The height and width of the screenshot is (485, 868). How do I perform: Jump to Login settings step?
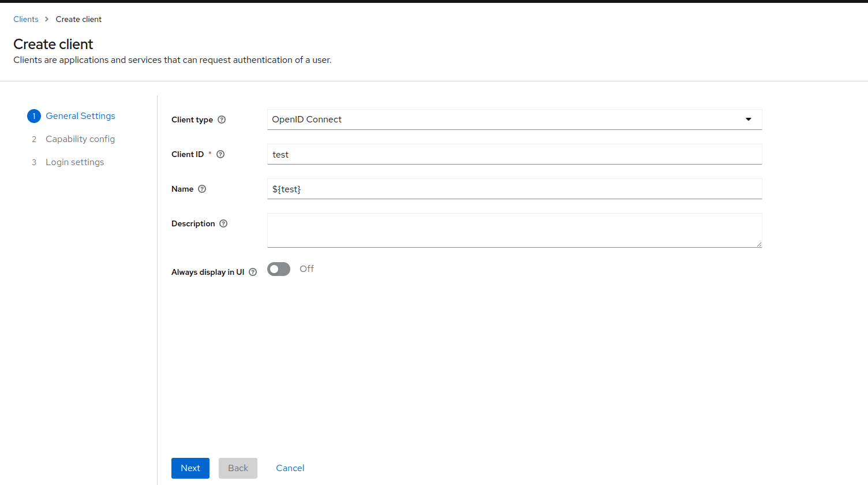click(75, 162)
